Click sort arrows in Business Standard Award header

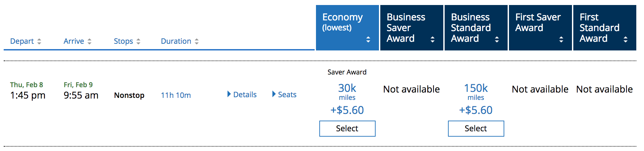tap(497, 39)
